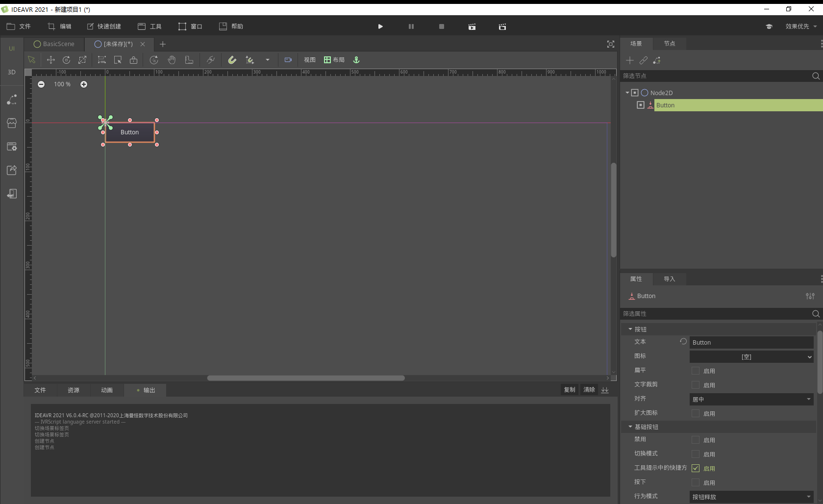Open the 视图 view menu button
823x504 pixels.
310,60
